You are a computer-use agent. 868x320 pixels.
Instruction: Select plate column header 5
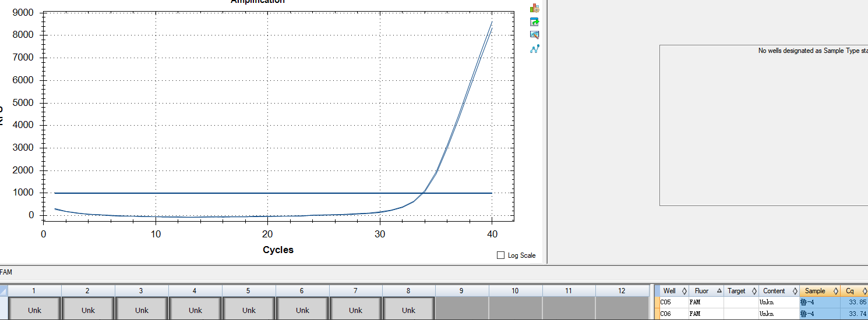(249, 291)
